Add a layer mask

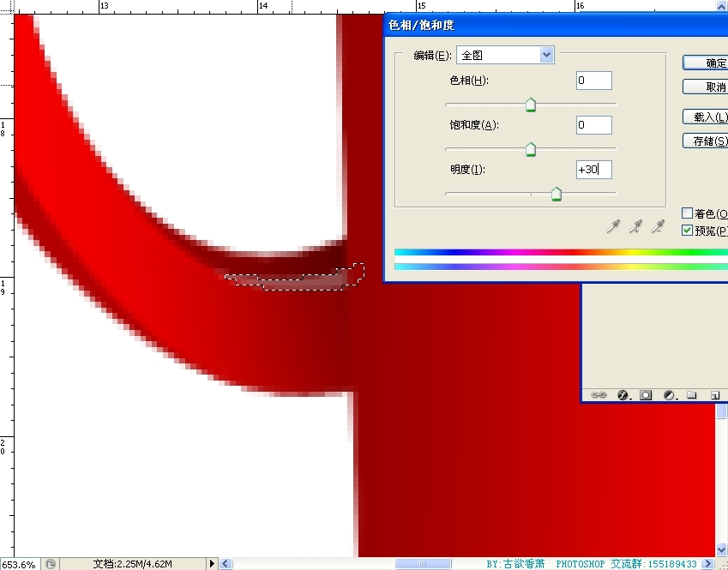coord(646,395)
